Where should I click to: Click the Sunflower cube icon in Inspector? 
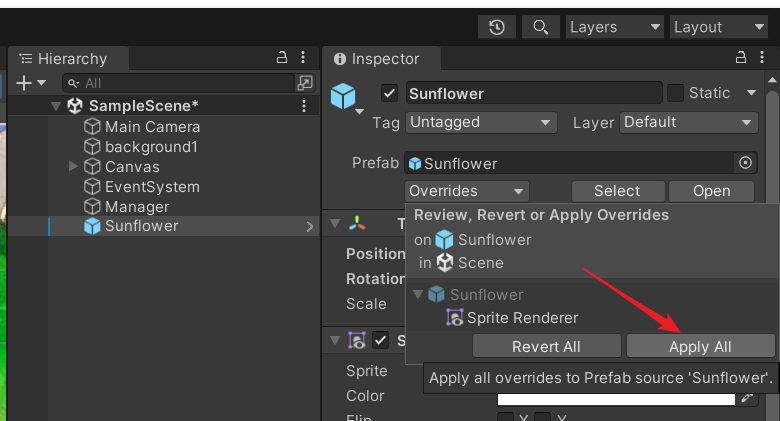(x=344, y=95)
